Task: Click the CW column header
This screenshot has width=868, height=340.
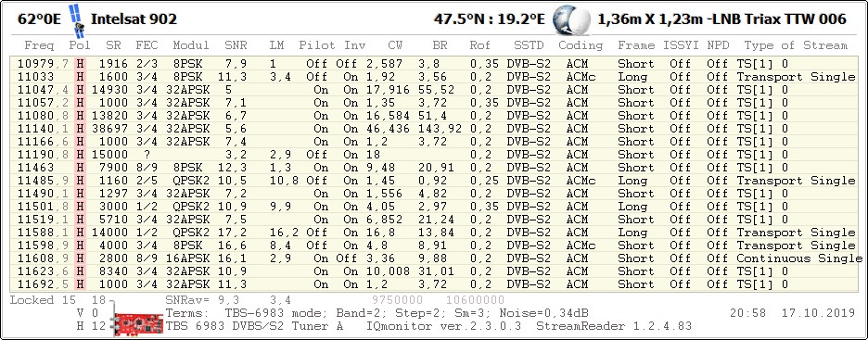Action: (x=395, y=46)
